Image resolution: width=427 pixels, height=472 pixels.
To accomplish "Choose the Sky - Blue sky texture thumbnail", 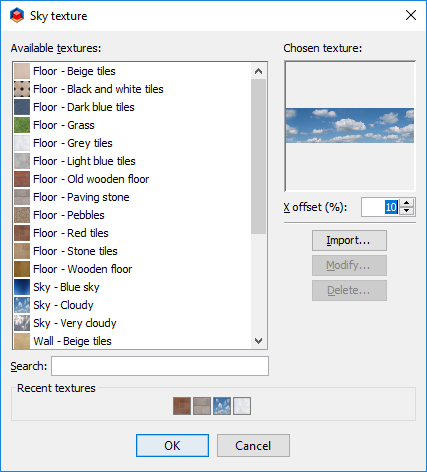I will tap(22, 287).
